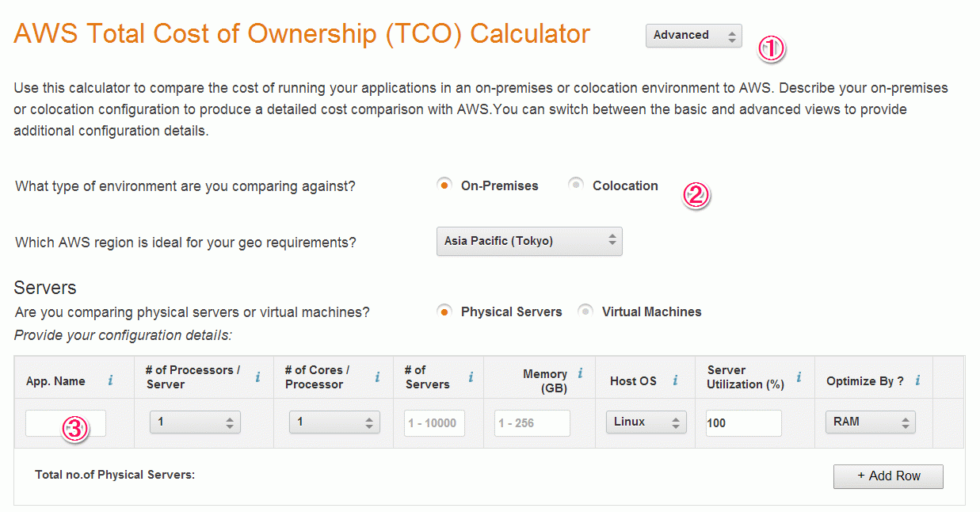Click info icon beside # of Servers
Viewport: 980px width, 512px height.
tap(471, 377)
